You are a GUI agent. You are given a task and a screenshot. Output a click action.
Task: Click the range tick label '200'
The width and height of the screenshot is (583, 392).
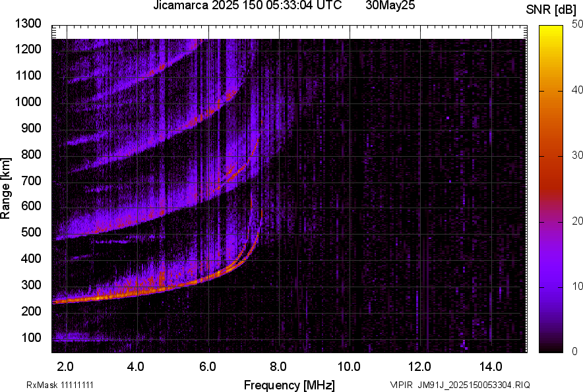click(31, 311)
